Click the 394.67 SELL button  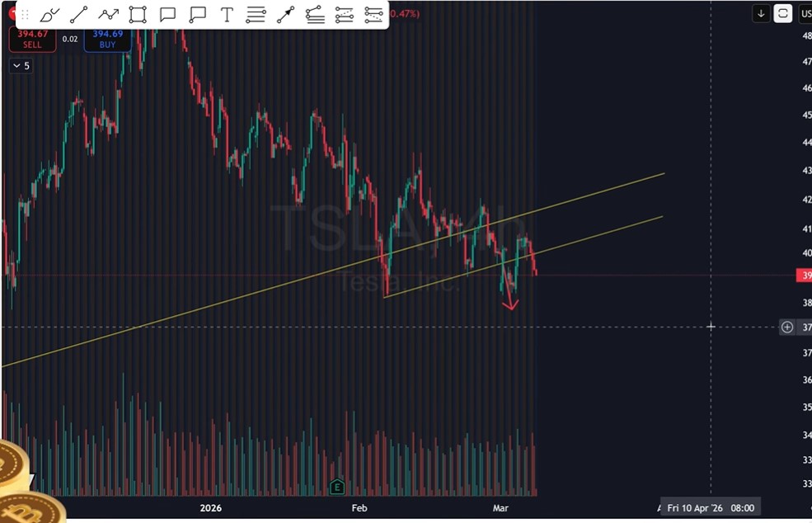pyautogui.click(x=32, y=39)
